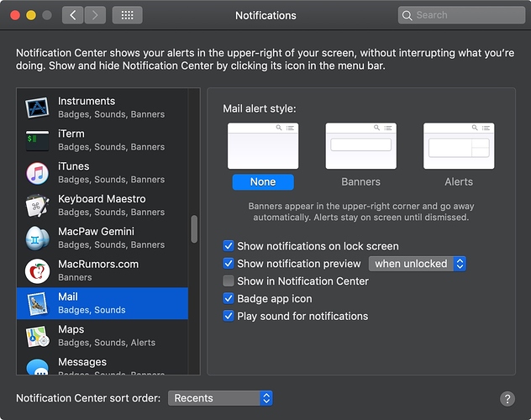Open help with question mark button
This screenshot has width=531, height=420.
point(507,399)
